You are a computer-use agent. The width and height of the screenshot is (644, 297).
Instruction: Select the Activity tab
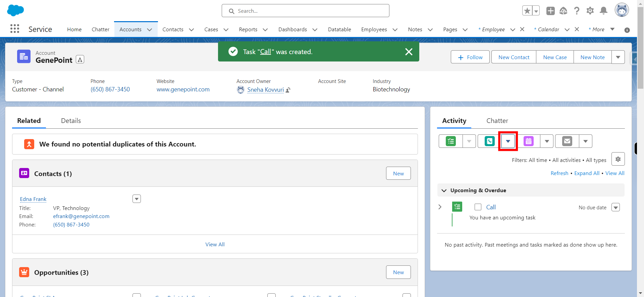click(454, 121)
